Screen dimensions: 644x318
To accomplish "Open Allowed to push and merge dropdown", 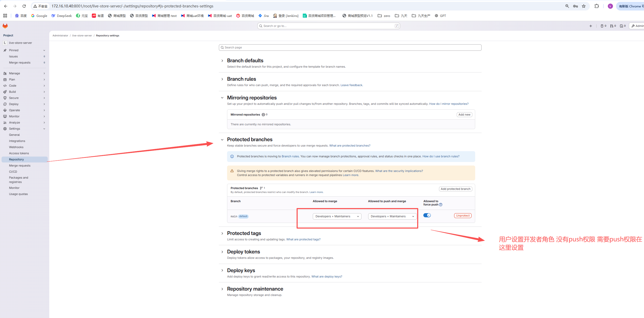I will [x=392, y=216].
